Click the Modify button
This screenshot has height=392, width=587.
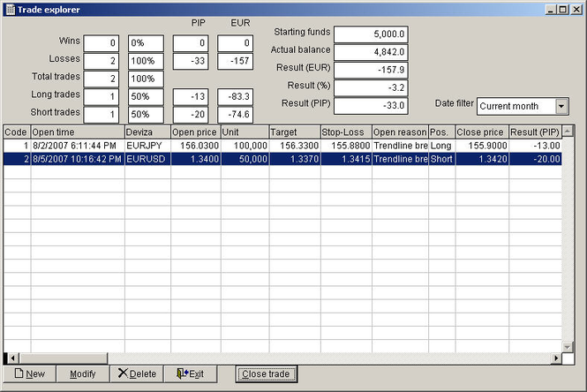click(x=83, y=373)
